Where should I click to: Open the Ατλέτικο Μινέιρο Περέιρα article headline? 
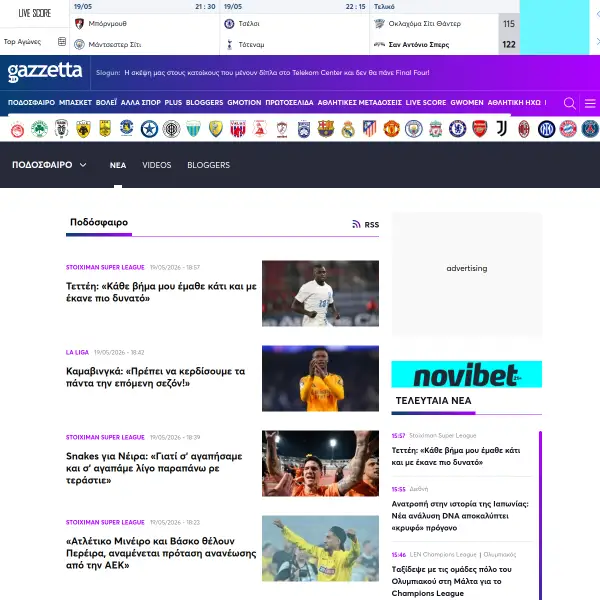coord(161,553)
